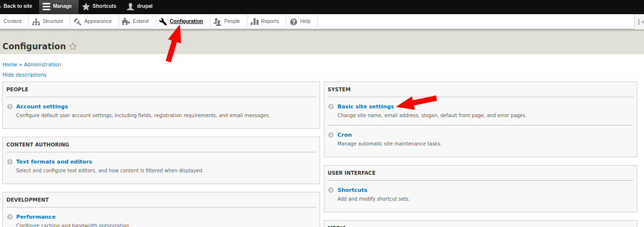This screenshot has width=644, height=227.
Task: Follow the Home breadcrumb link
Action: (10, 64)
